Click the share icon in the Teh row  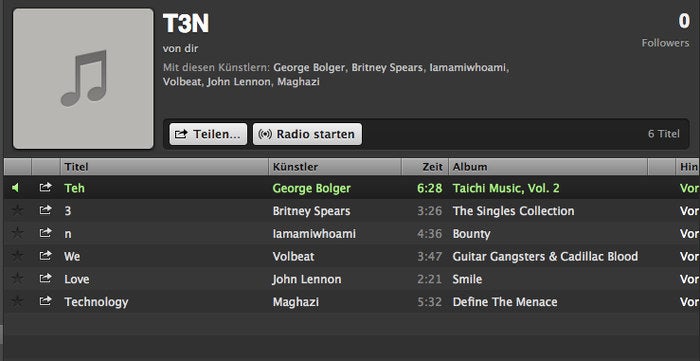click(x=46, y=188)
